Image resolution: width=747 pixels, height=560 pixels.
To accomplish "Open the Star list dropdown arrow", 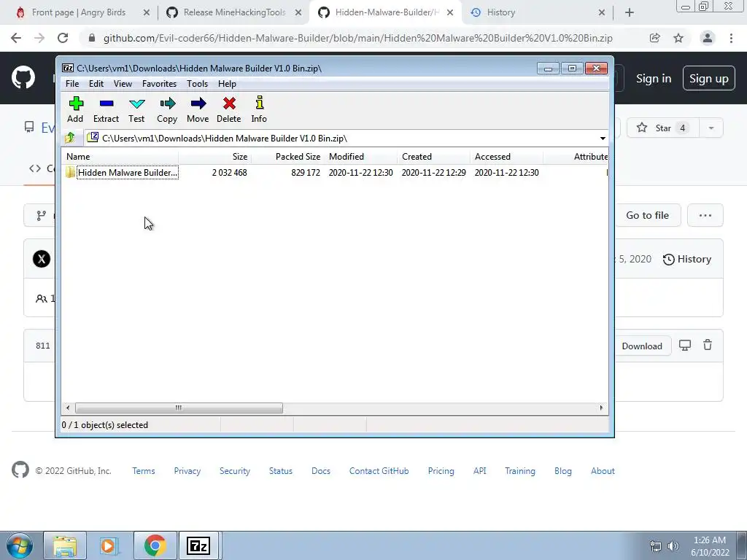I will click(x=711, y=128).
